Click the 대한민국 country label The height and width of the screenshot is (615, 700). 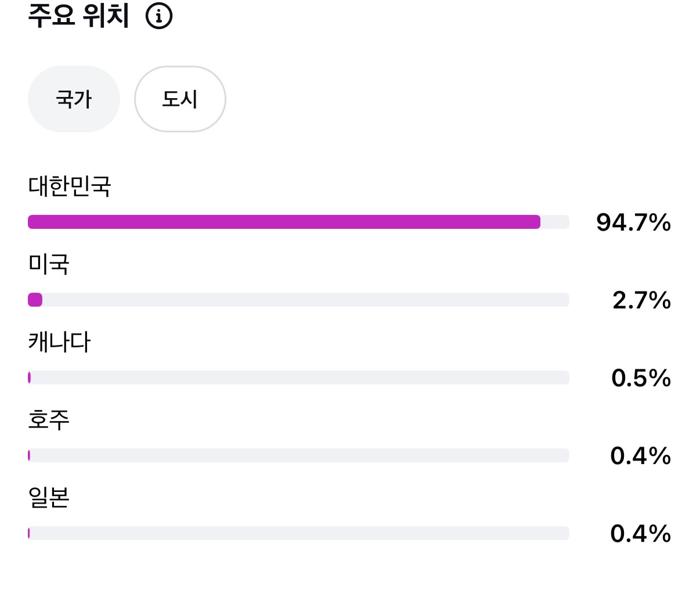point(70,186)
